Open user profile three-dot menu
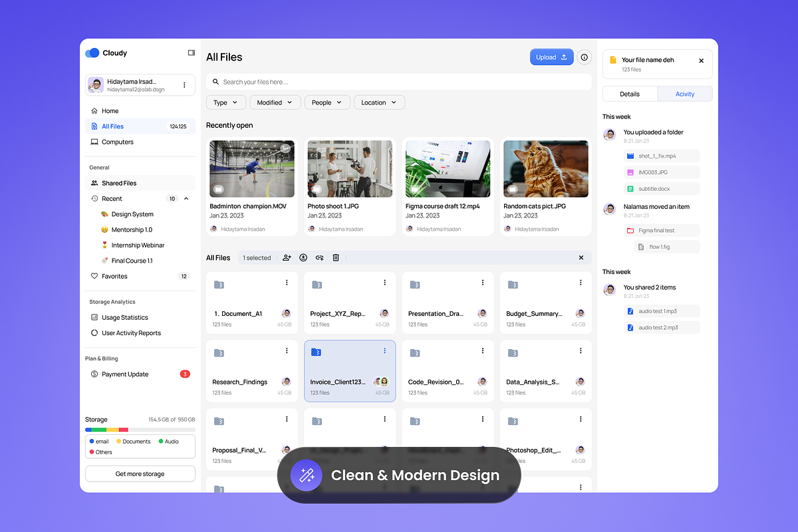Image resolution: width=798 pixels, height=532 pixels. 184,85
